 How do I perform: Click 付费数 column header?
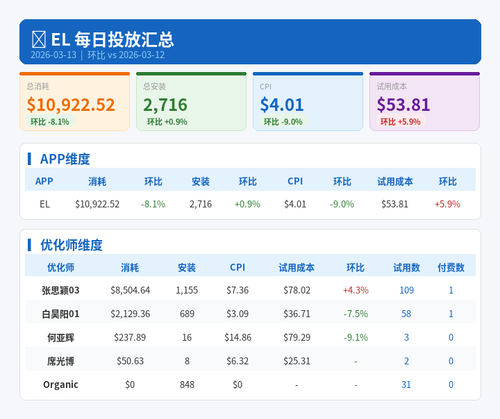451,267
